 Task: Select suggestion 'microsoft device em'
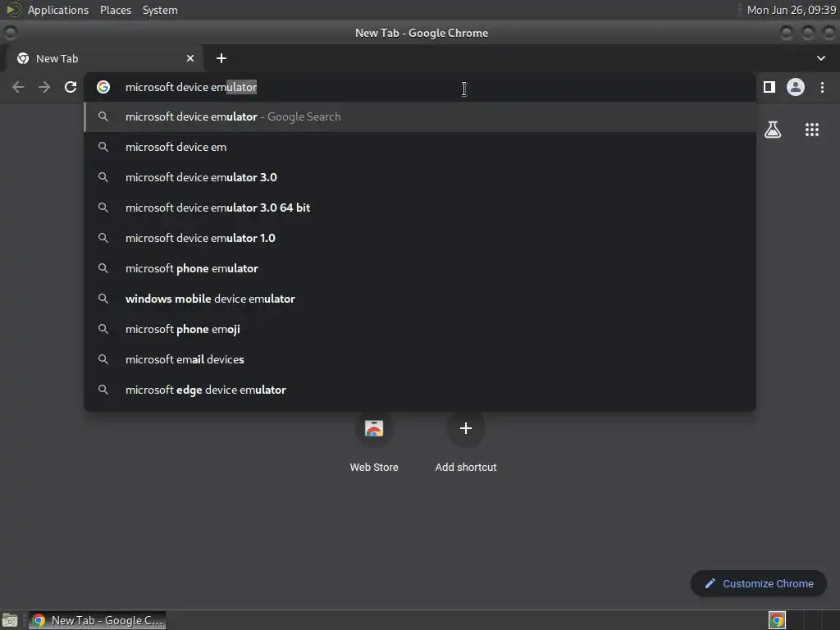[420, 147]
